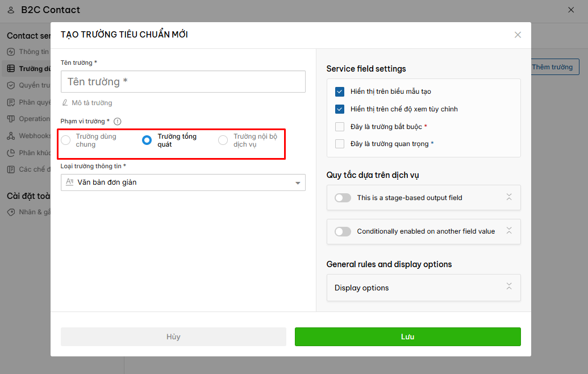The height and width of the screenshot is (374, 588).
Task: Select the Trường nội bộ dịch vụ radio
Action: tap(223, 140)
